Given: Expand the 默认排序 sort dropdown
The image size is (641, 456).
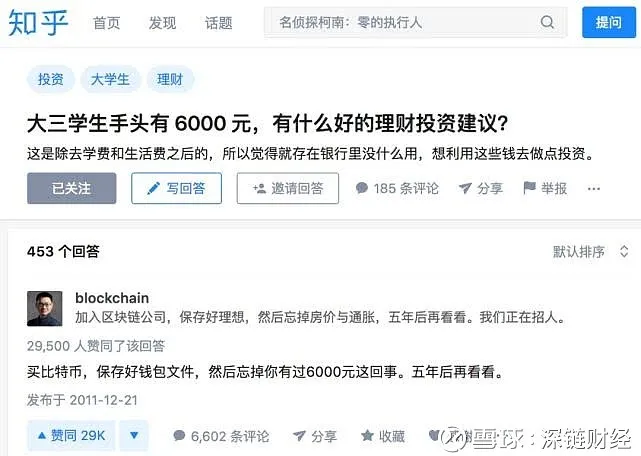Looking at the screenshot, I should pyautogui.click(x=590, y=251).
